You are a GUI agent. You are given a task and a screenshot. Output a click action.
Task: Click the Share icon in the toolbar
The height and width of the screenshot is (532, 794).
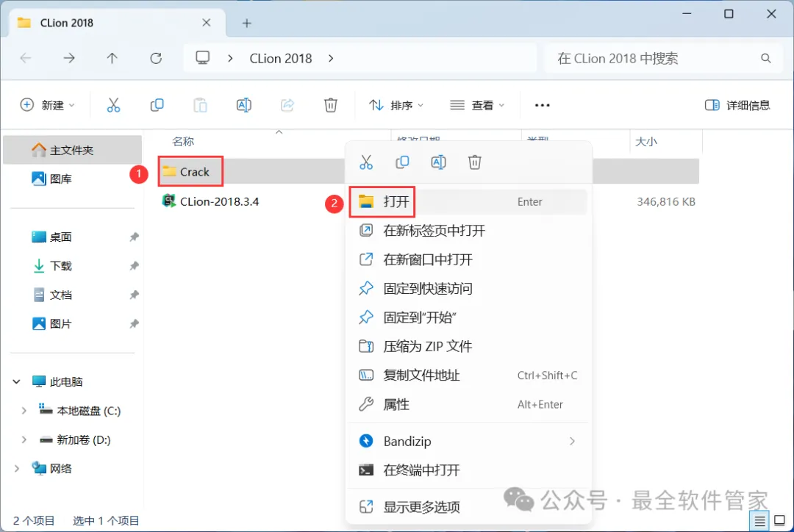pyautogui.click(x=287, y=105)
